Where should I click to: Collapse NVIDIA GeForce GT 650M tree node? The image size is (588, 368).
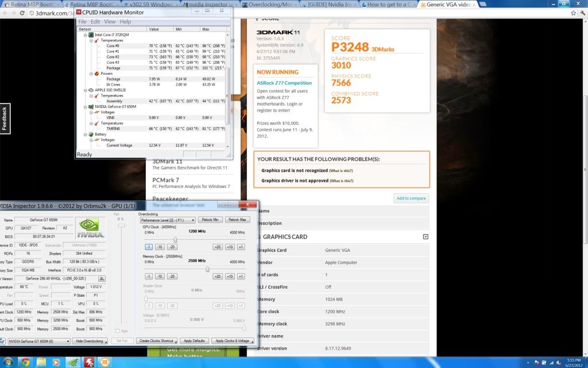click(85, 106)
